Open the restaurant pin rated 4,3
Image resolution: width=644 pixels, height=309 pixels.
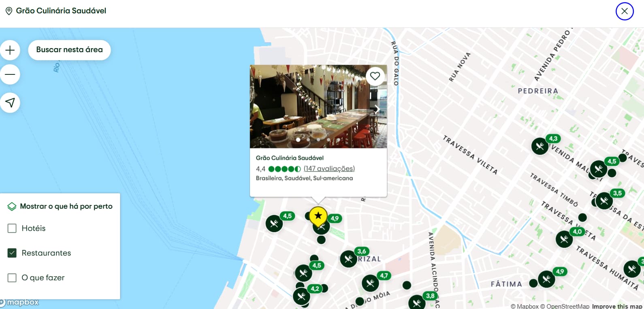(x=540, y=146)
